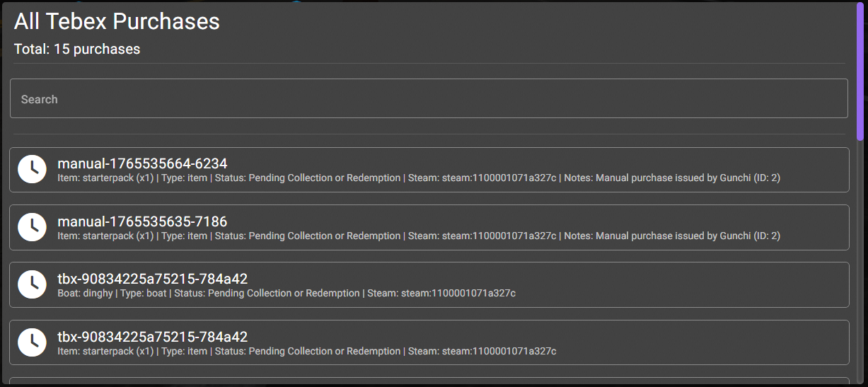Click the pending clock icon for the dinghy boat purchase
The height and width of the screenshot is (387, 868).
point(32,284)
